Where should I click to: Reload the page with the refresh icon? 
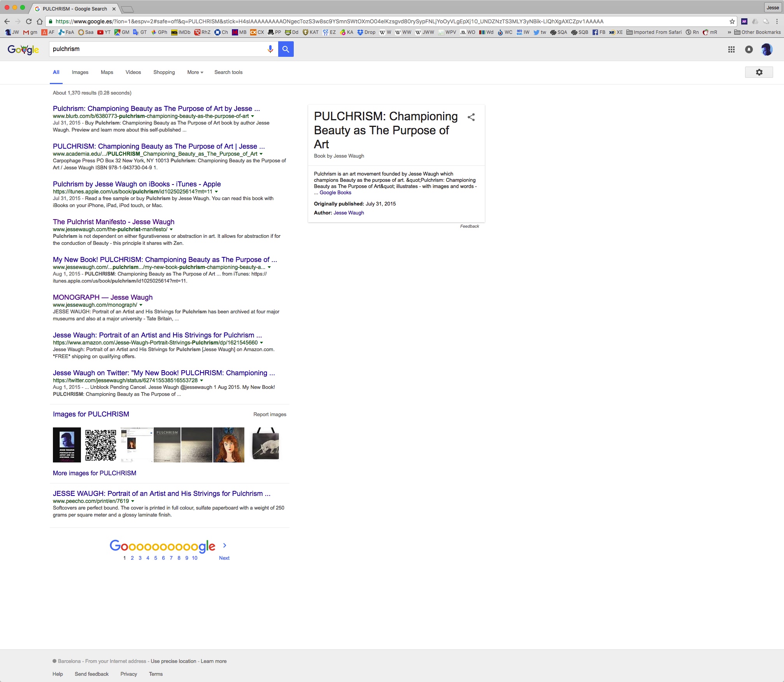coord(29,21)
